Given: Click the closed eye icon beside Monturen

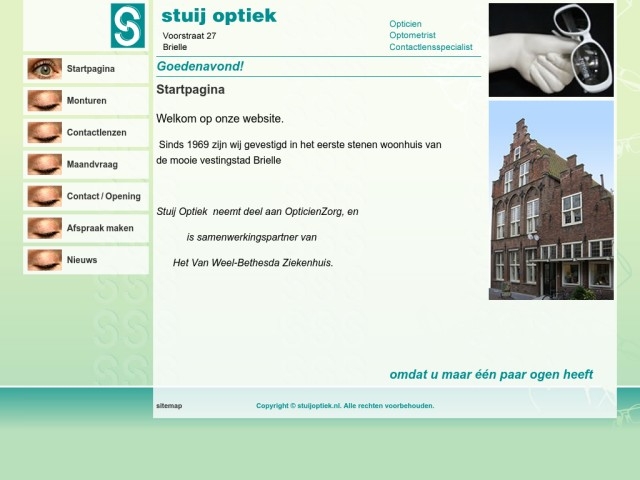Looking at the screenshot, I should [x=44, y=101].
